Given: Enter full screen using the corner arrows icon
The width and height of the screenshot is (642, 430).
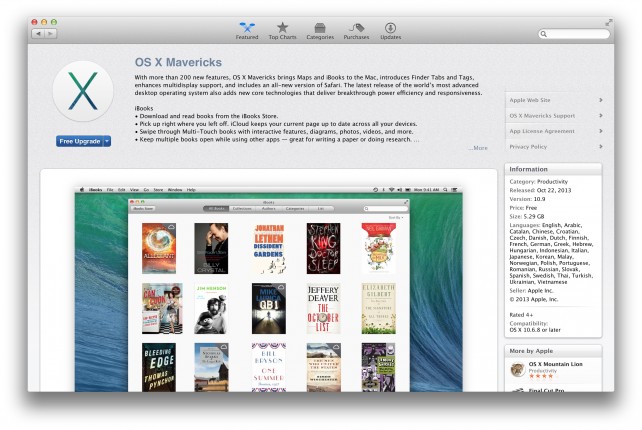Looking at the screenshot, I should [608, 23].
